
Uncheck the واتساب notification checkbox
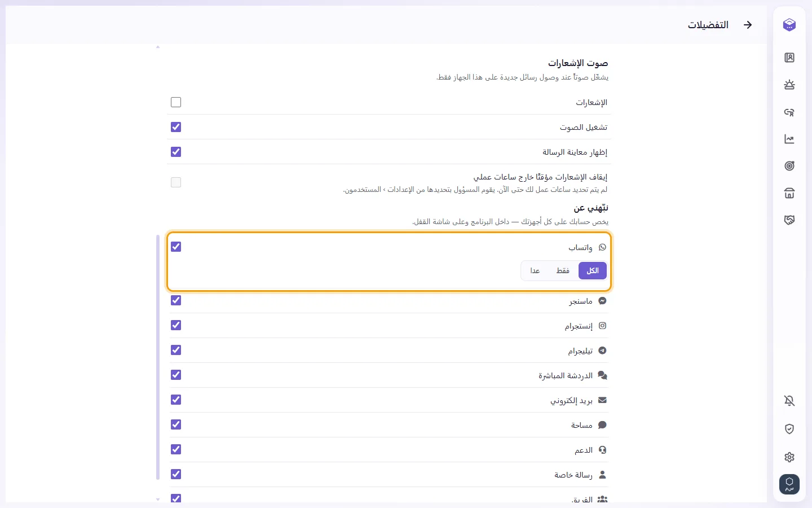176,247
